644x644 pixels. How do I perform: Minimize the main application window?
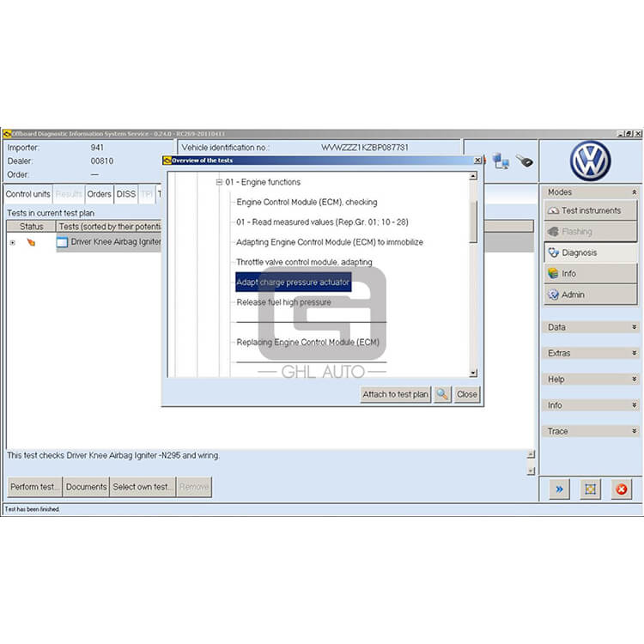[x=620, y=134]
